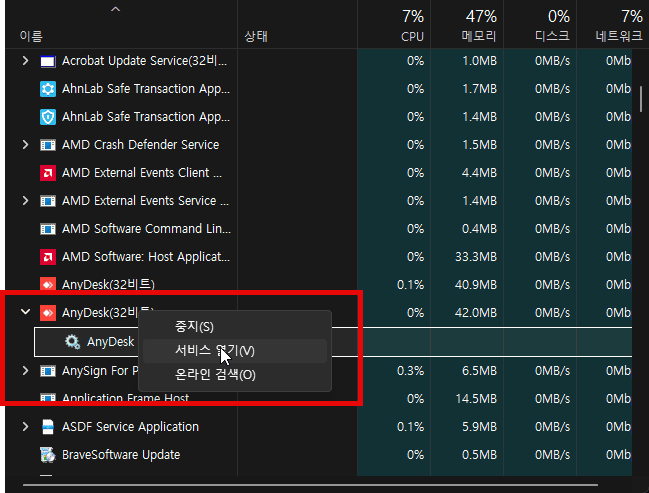Click the 40.9MB memory value
649x493 pixels.
(476, 285)
